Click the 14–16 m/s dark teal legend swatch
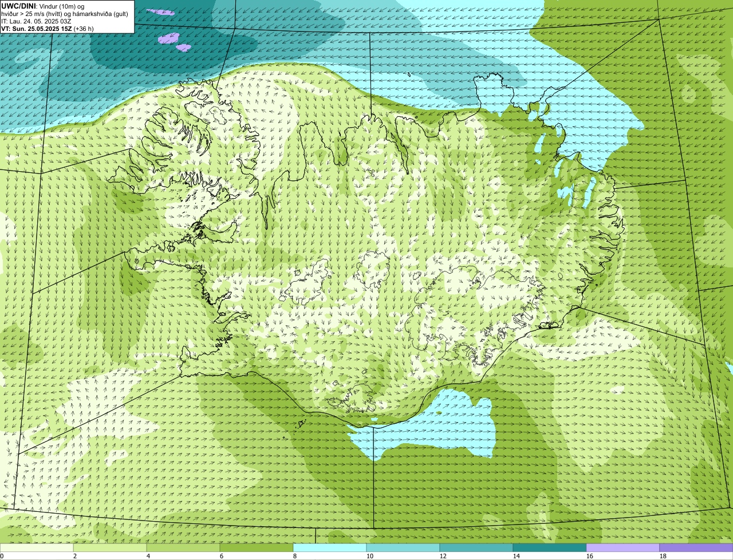733x560 pixels. tap(550, 548)
